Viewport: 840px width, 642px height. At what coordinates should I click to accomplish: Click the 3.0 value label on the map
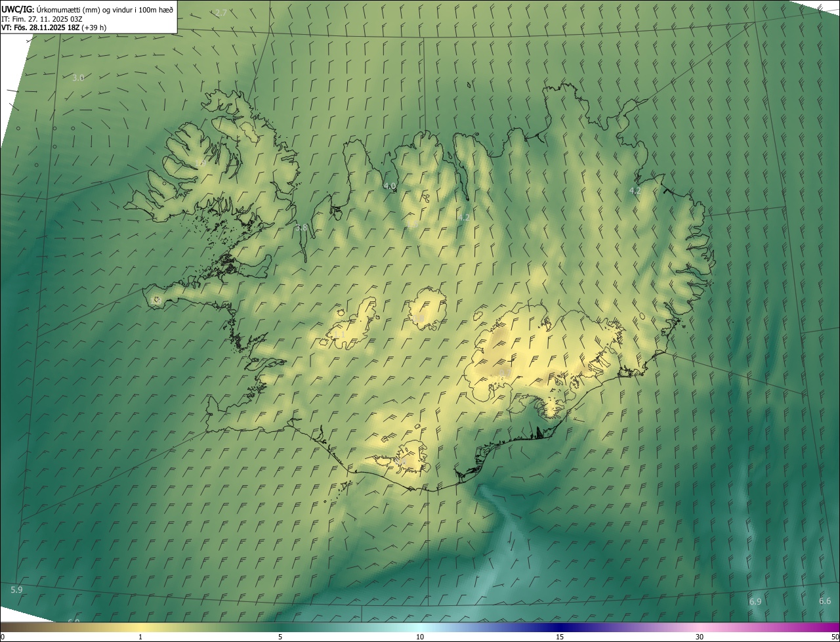78,77
